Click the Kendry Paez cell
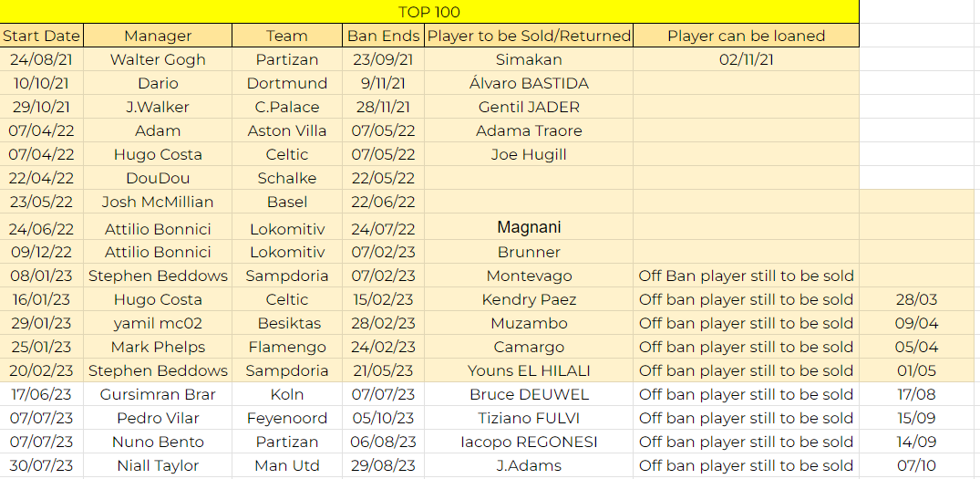This screenshot has width=980, height=479. pyautogui.click(x=529, y=299)
